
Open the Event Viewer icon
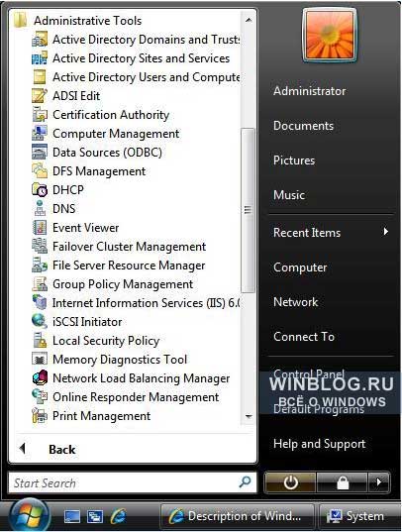40,228
